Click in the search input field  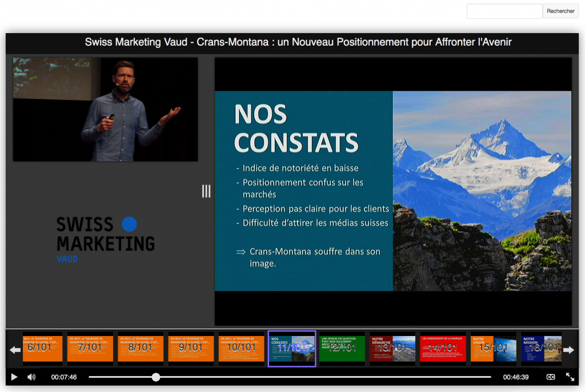coord(504,11)
